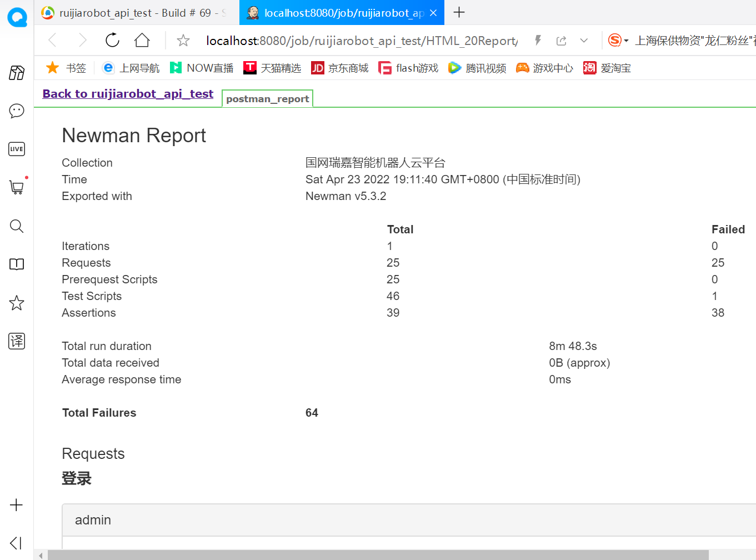
Task: Open the 腾讯视频 bookmark
Action: 478,68
